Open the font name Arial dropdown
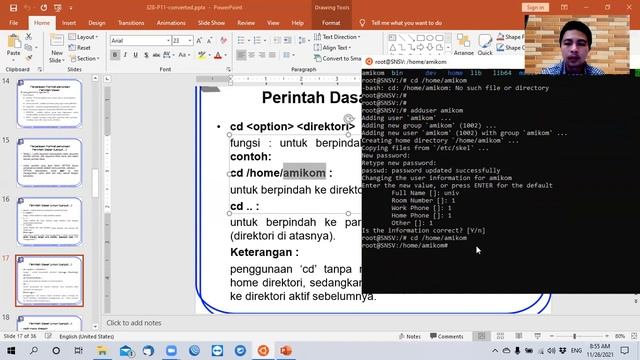Image resolution: width=640 pixels, height=360 pixels. coord(168,40)
